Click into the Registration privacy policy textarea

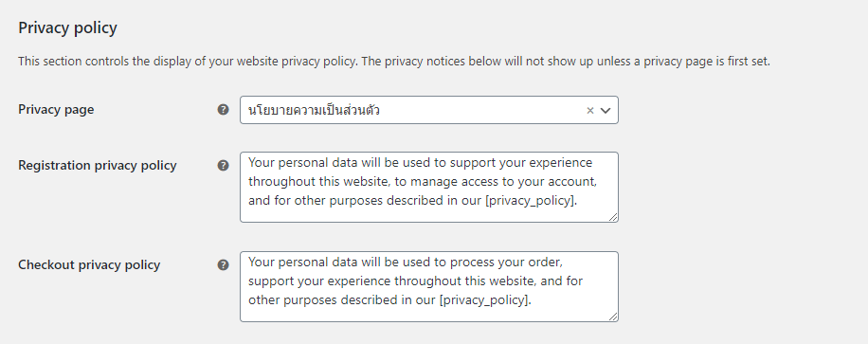point(429,188)
